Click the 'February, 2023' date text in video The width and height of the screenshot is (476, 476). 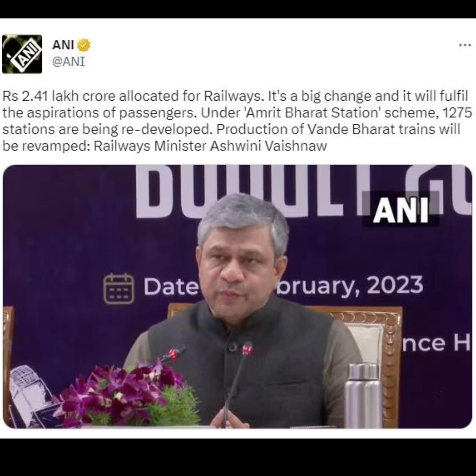pos(349,285)
